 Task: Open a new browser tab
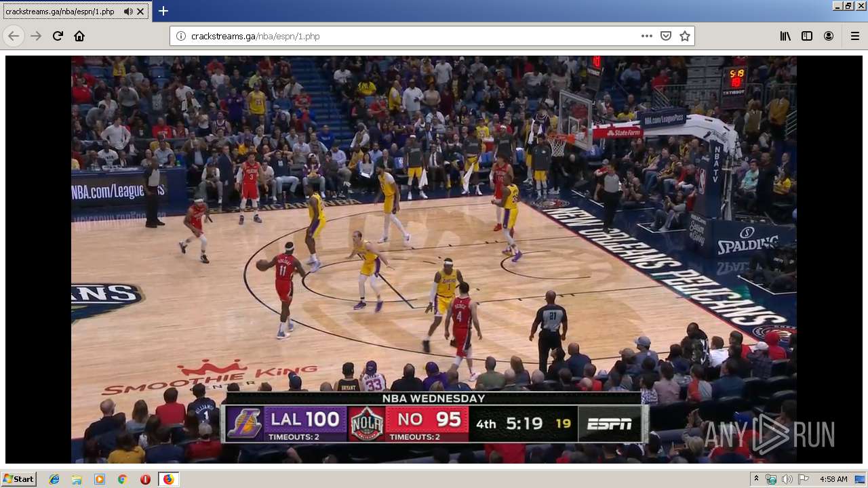pos(163,11)
